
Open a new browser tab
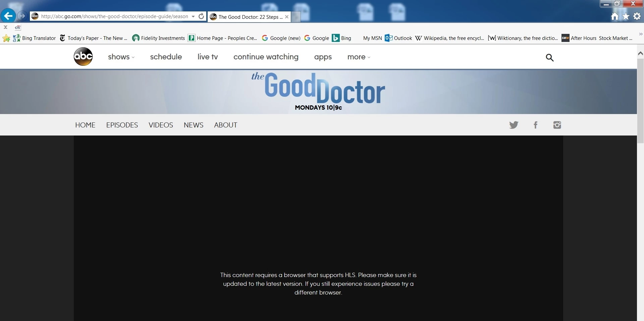(296, 17)
